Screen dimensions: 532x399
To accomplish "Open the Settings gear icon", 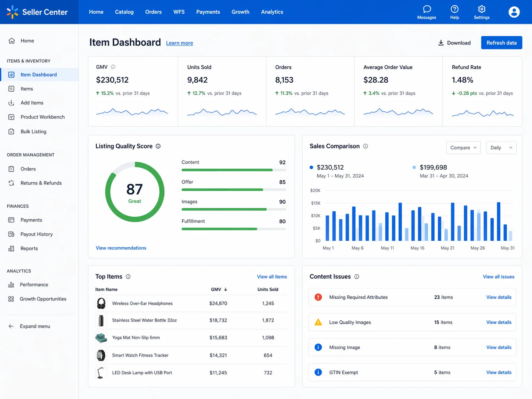I will point(482,9).
